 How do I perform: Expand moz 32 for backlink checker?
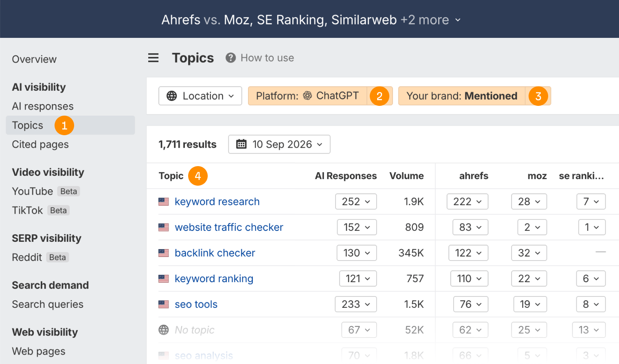point(529,253)
